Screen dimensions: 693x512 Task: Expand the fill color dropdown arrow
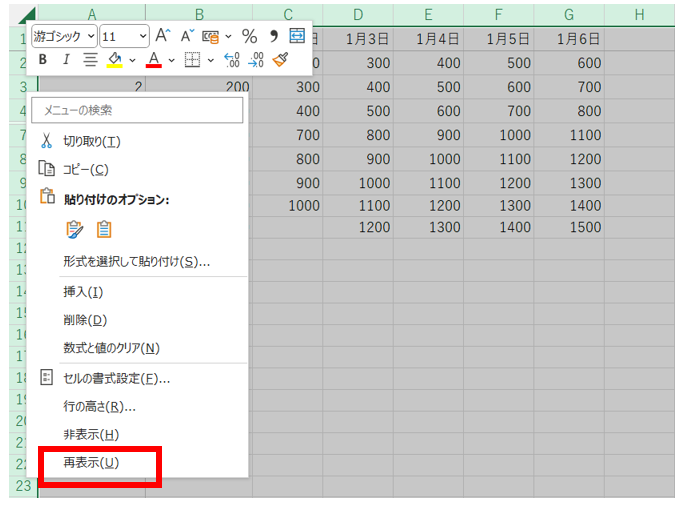click(131, 60)
